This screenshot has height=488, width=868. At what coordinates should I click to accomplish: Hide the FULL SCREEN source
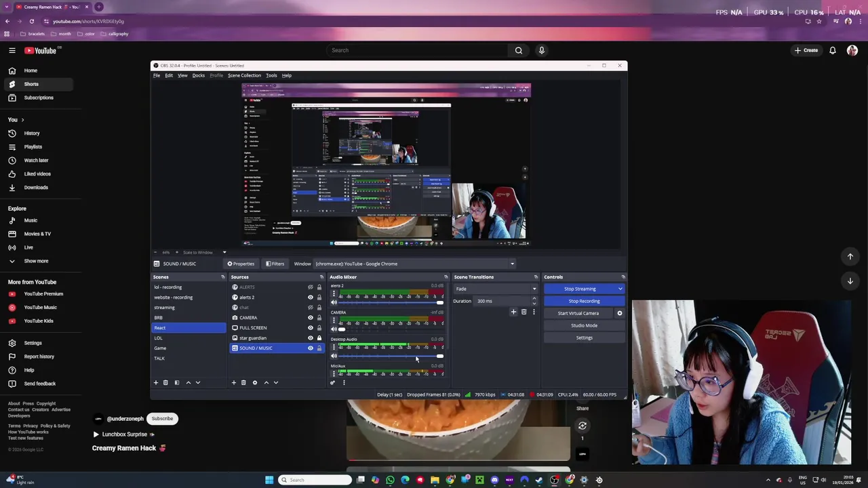click(x=311, y=327)
